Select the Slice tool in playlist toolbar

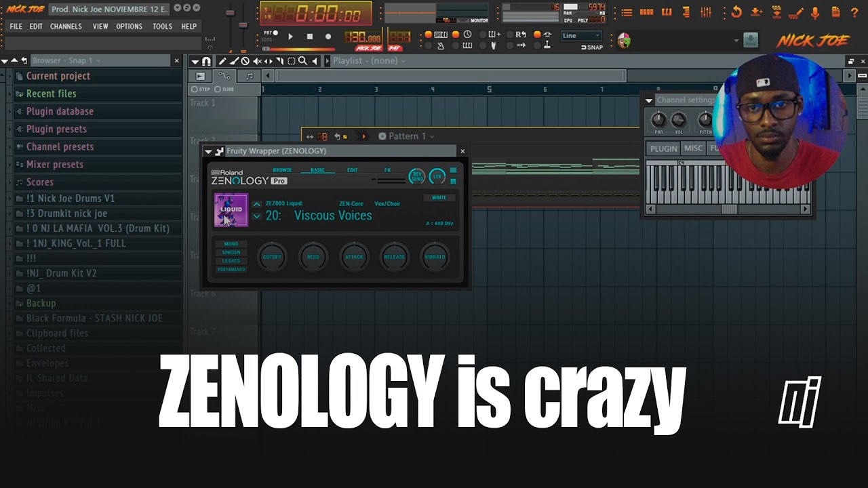tap(279, 61)
